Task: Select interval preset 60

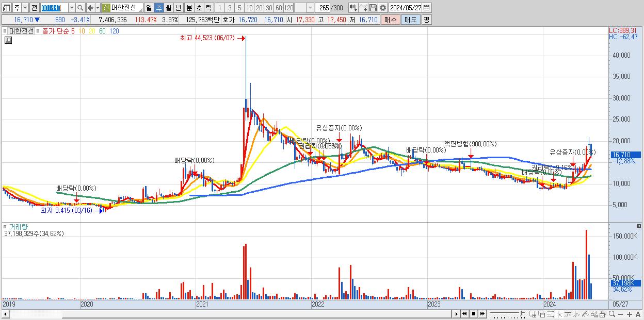Action: tap(279, 8)
